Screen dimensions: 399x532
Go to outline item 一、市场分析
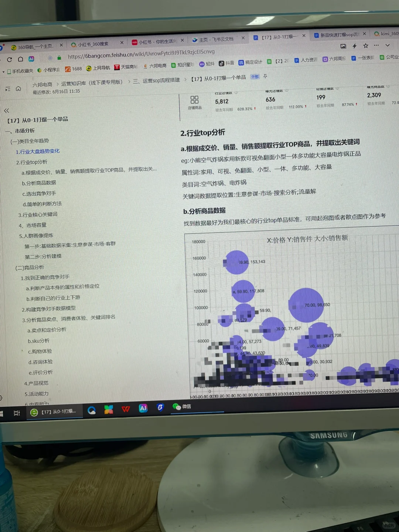(x=20, y=131)
